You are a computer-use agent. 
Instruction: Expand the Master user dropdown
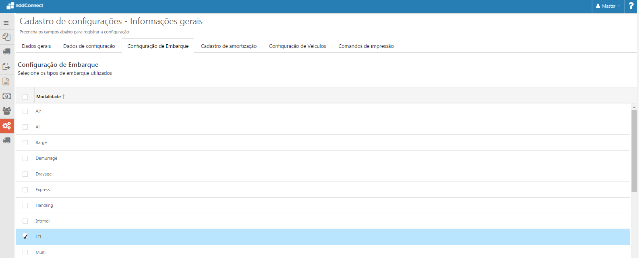click(608, 6)
